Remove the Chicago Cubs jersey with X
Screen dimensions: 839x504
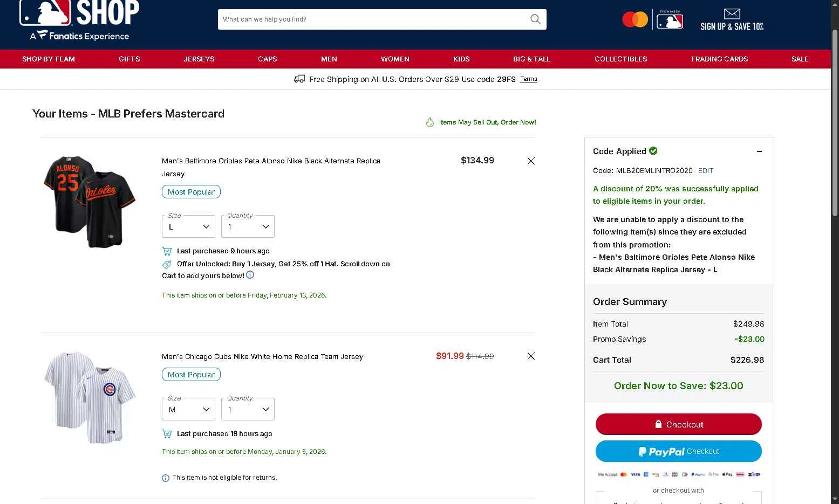click(531, 356)
